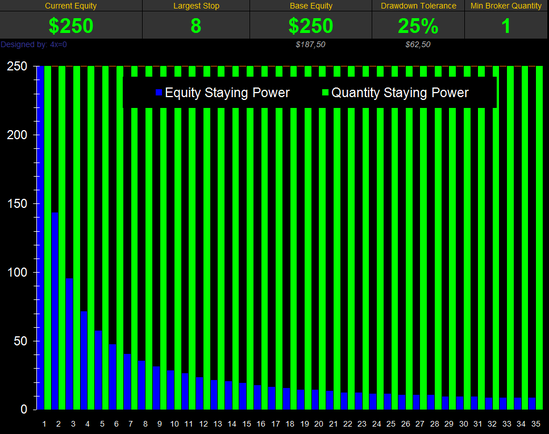Click the Drawdown Tolerance 25% value
This screenshot has height=434, width=549.
click(418, 26)
